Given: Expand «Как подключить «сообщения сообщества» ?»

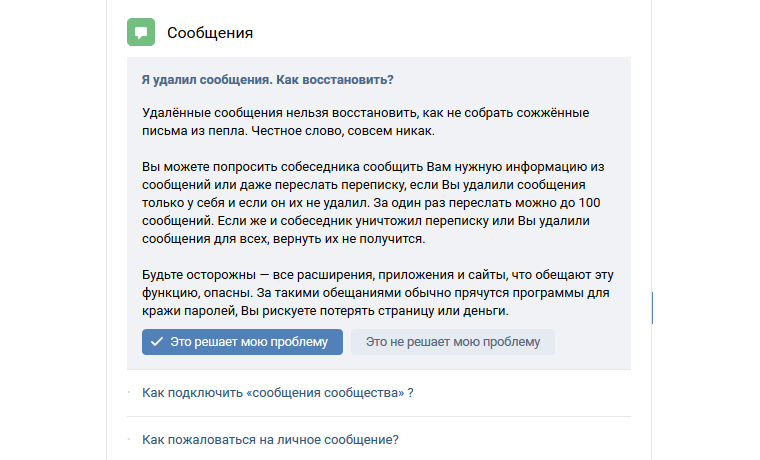Looking at the screenshot, I should [278, 393].
